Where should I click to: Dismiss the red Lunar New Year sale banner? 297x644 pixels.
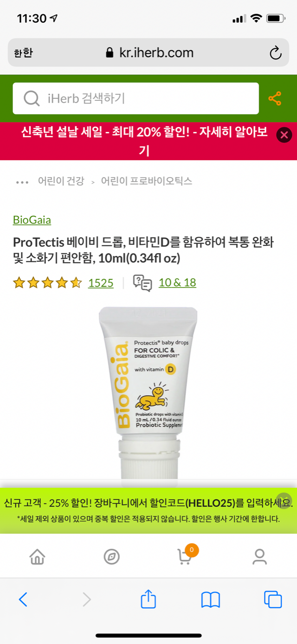click(284, 135)
